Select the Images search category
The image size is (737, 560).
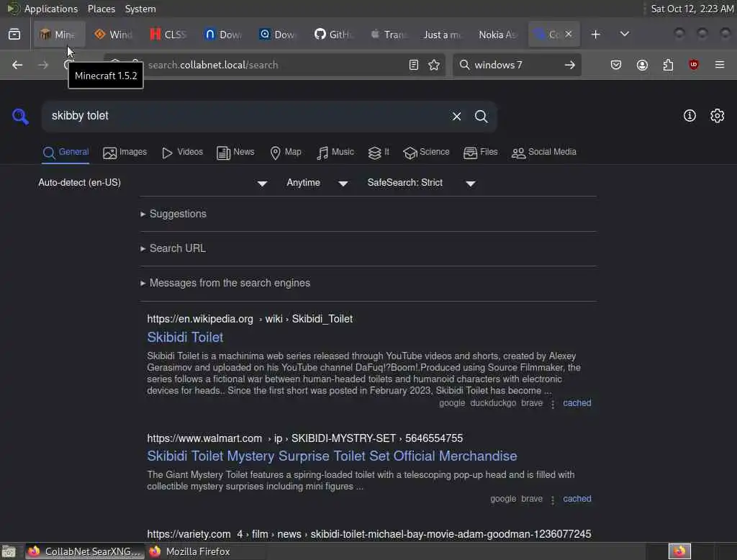[x=125, y=153]
